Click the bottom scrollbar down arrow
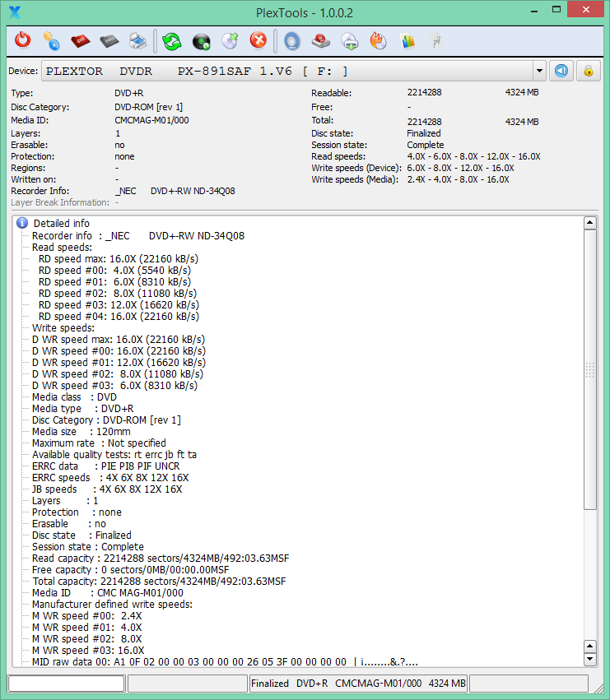The width and height of the screenshot is (610, 700). point(590,659)
